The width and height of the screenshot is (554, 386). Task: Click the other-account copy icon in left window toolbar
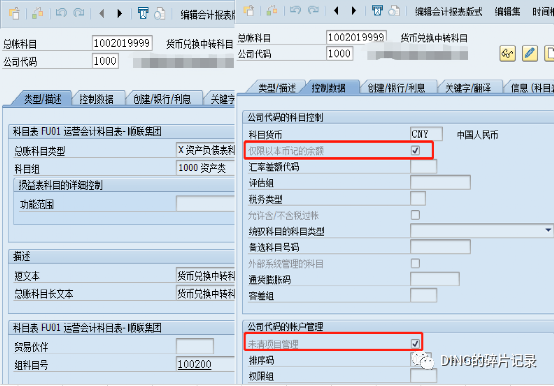(14, 14)
